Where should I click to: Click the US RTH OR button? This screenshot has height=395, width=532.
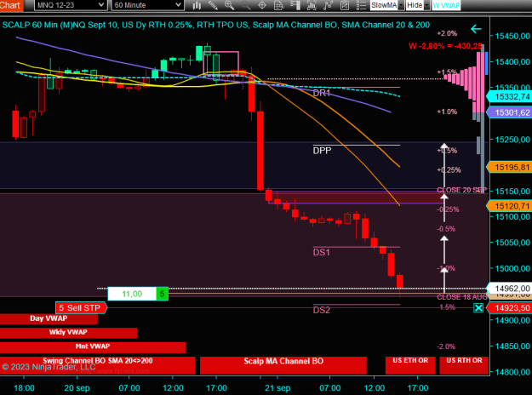pyautogui.click(x=464, y=365)
